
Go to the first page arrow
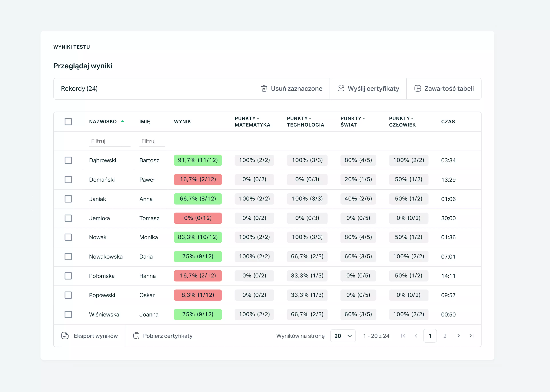[403, 336]
